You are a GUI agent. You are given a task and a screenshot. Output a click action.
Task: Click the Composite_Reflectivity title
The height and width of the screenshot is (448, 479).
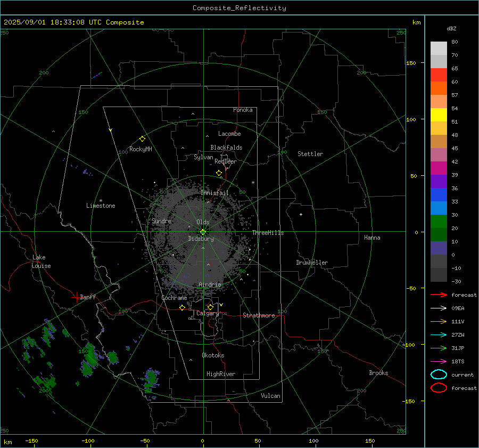click(x=240, y=8)
